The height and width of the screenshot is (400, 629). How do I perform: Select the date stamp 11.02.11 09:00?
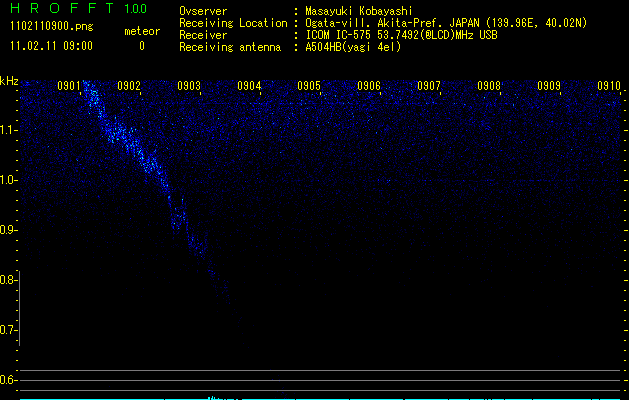click(x=51, y=46)
